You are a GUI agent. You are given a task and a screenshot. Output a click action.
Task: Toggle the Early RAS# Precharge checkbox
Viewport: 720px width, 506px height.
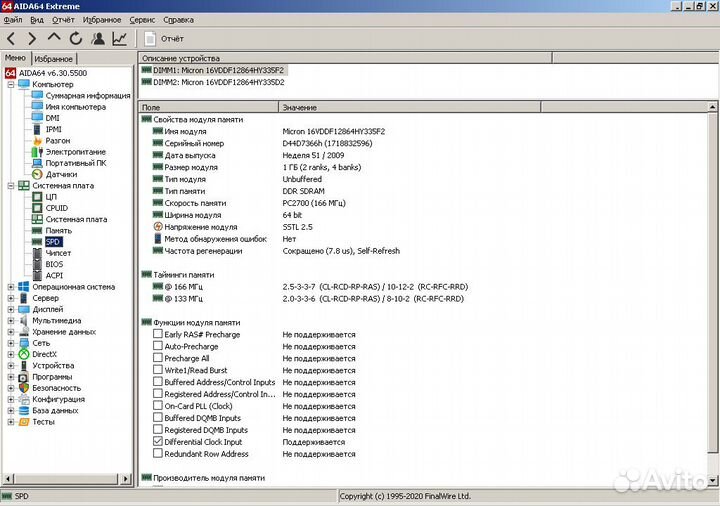pyautogui.click(x=158, y=334)
